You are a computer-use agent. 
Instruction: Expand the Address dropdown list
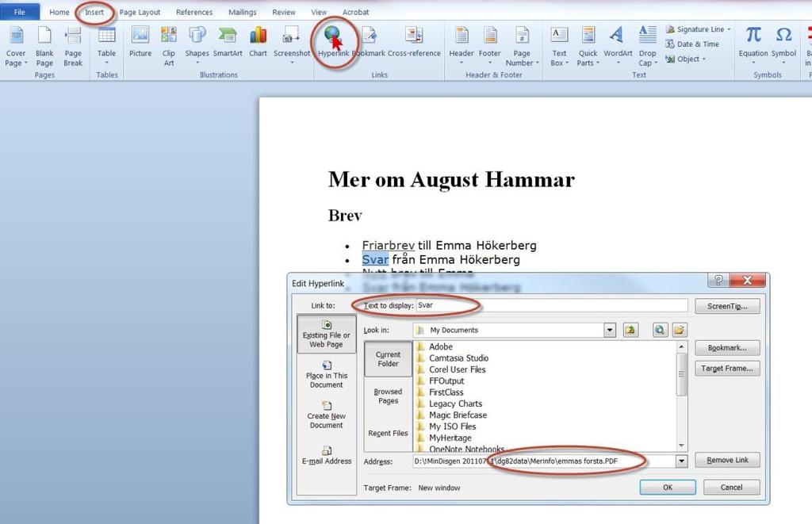pos(681,461)
